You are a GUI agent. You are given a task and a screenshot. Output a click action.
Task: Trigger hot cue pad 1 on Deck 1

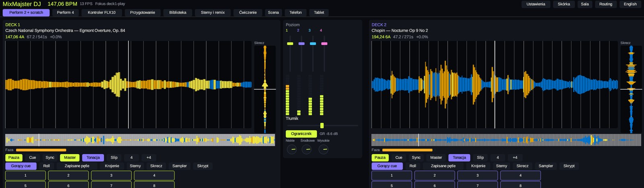click(x=25, y=175)
